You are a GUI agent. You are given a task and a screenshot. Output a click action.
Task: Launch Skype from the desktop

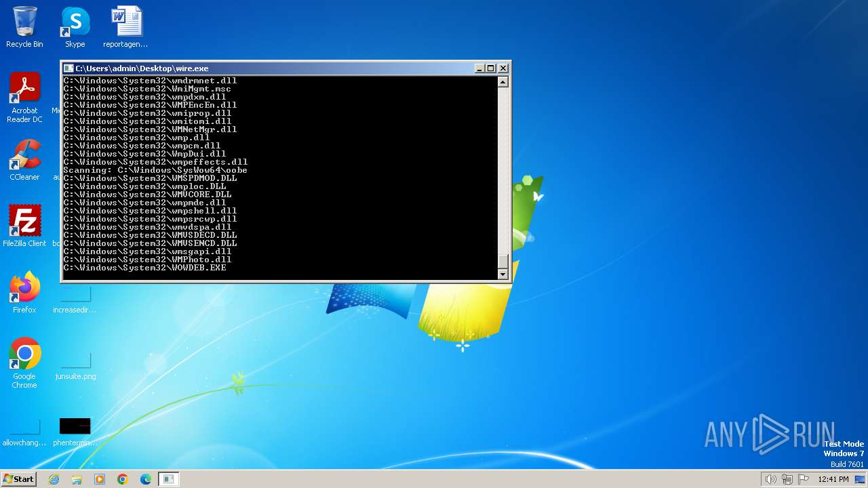point(75,27)
